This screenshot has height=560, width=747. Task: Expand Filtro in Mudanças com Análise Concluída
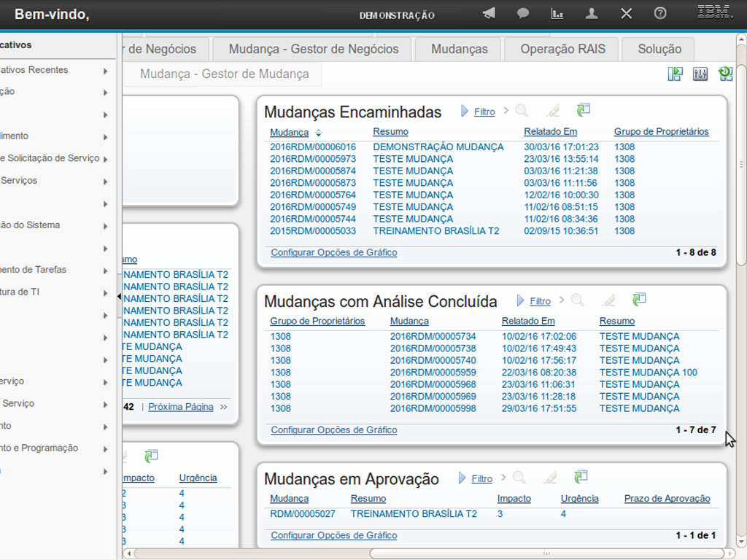(540, 301)
